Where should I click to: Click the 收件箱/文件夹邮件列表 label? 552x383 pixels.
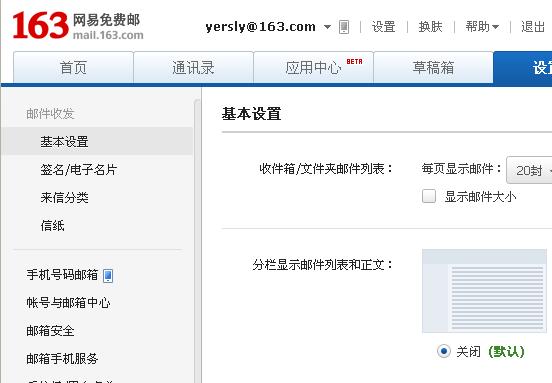coord(326,169)
